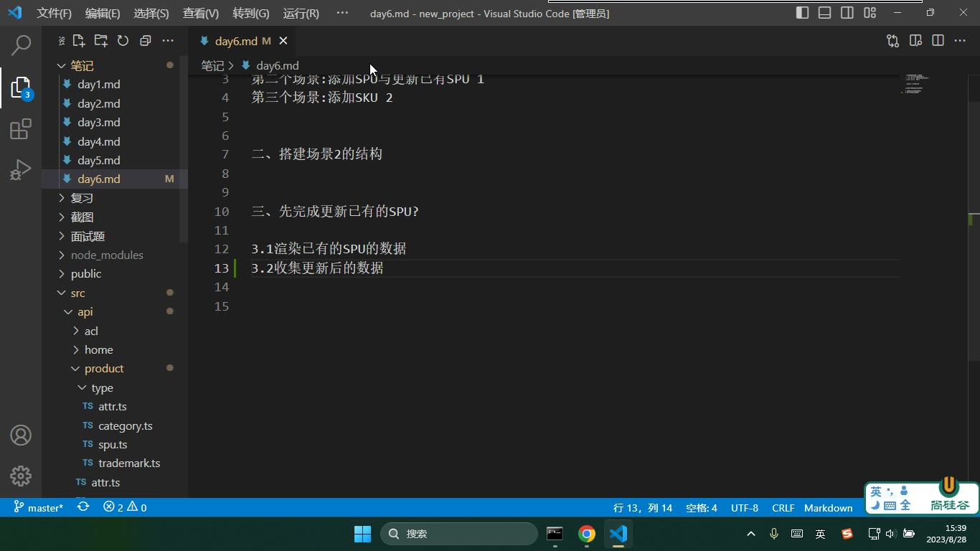
Task: Create a new file in Explorer
Action: click(x=79, y=41)
